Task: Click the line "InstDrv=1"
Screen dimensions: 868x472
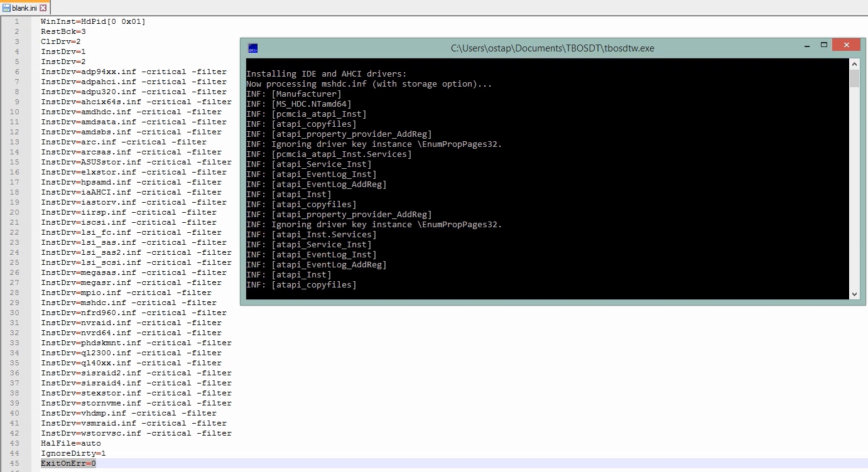Action: (63, 51)
